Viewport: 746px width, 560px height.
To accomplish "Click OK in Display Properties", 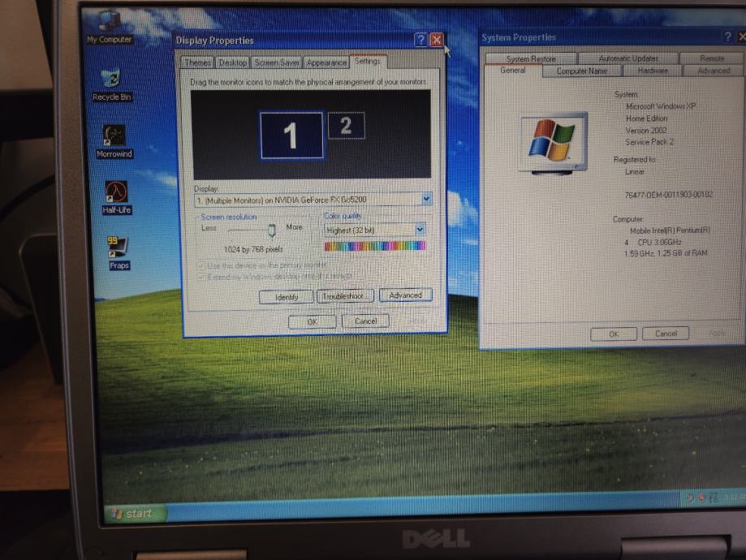I will click(x=312, y=321).
